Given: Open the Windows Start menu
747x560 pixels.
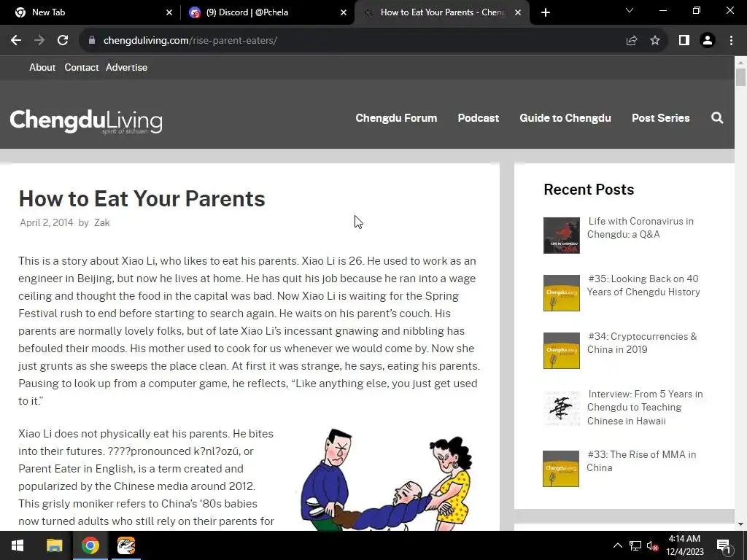Looking at the screenshot, I should pos(18,545).
